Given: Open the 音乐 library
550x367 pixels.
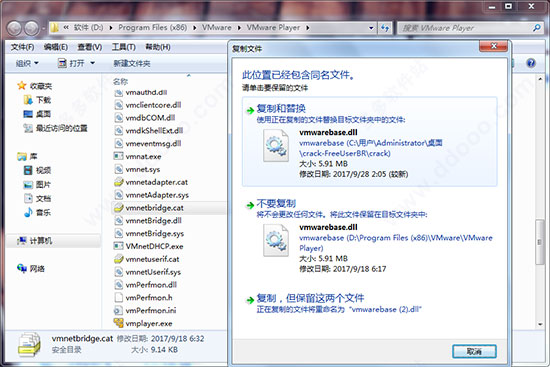Looking at the screenshot, I should point(37,213).
